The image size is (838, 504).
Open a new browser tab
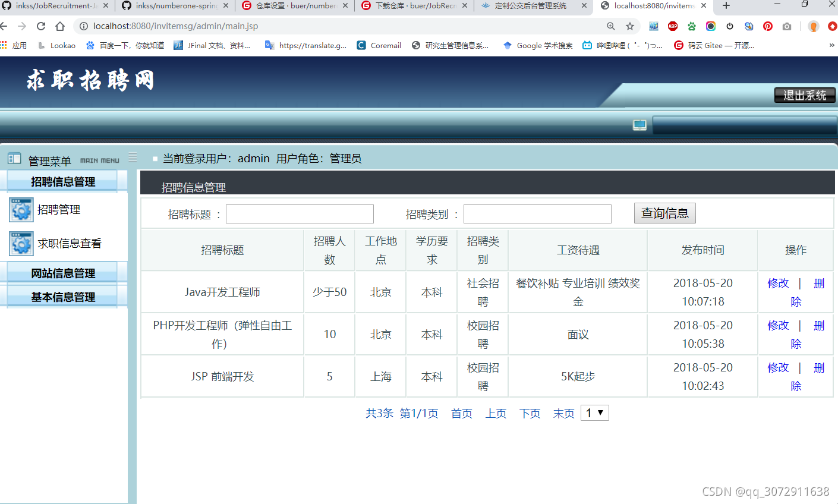point(726,6)
